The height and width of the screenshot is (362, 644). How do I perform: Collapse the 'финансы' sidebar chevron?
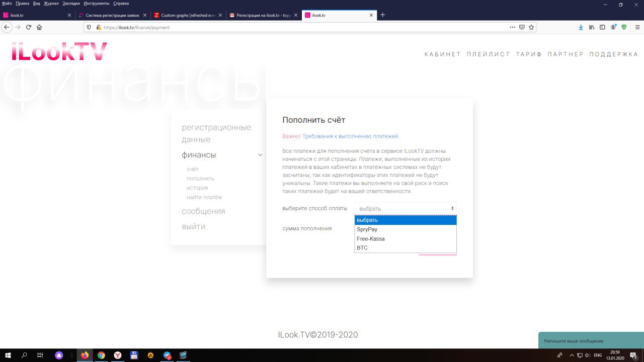(260, 155)
